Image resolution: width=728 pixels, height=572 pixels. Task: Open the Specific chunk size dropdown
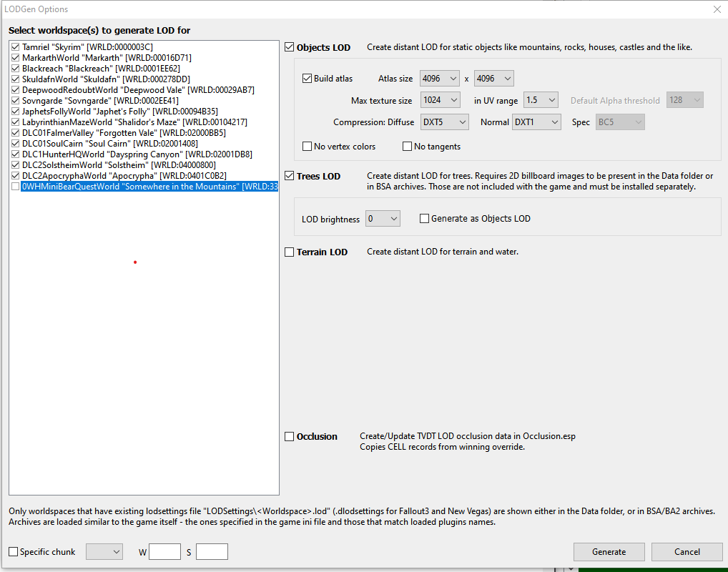click(x=104, y=551)
